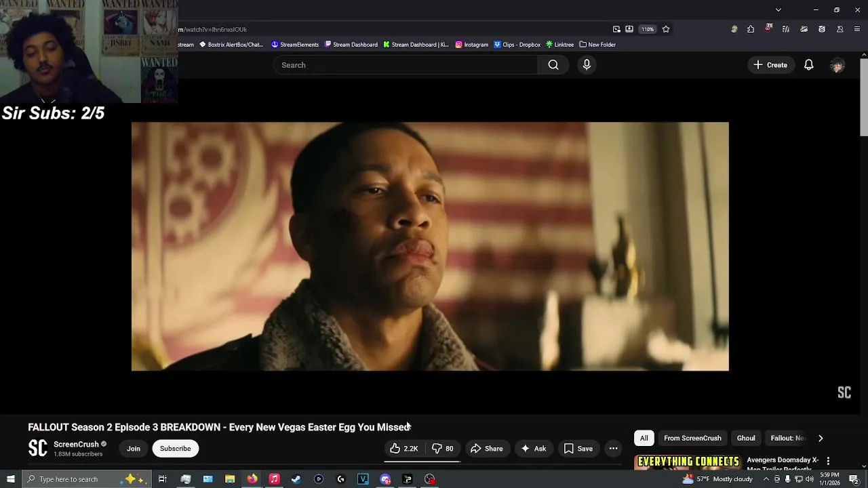The image size is (868, 488).
Task: Open the Boxtrix AlertBox/Chat bookmark
Action: coord(231,45)
